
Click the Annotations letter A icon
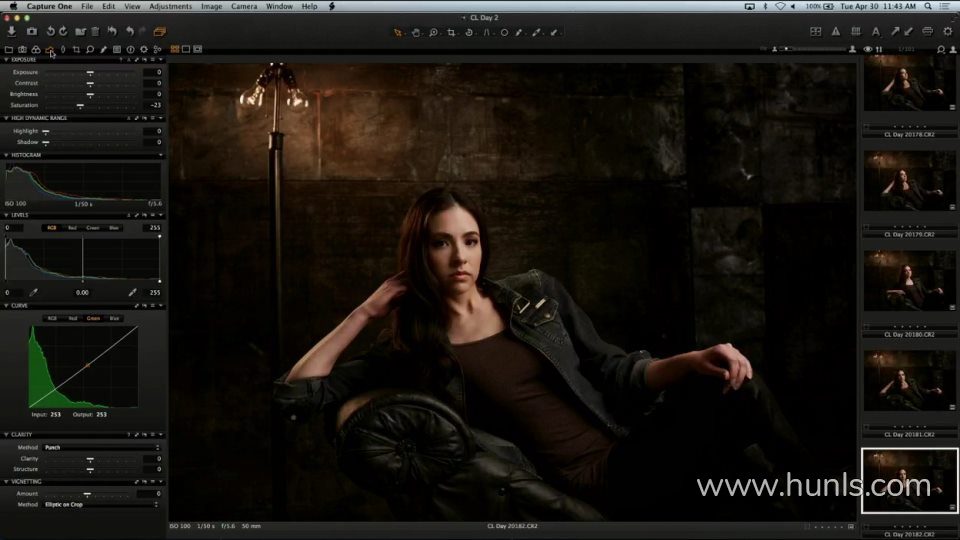876,31
